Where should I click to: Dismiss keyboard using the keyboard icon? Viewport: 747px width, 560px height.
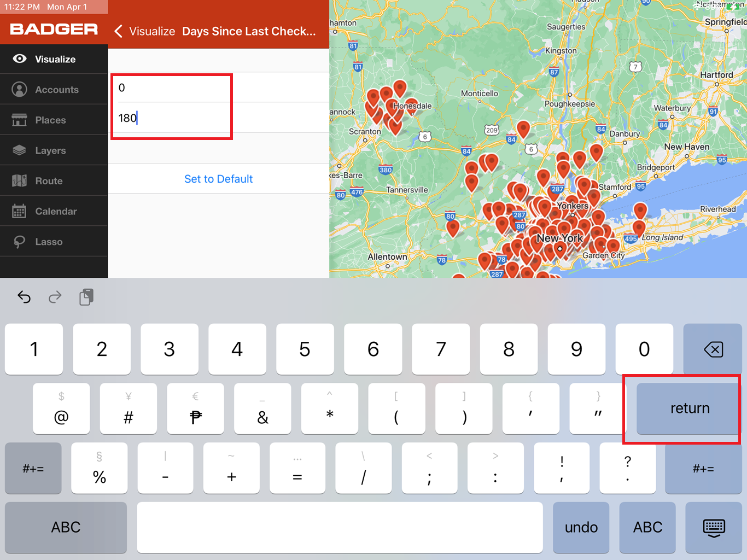pyautogui.click(x=713, y=527)
